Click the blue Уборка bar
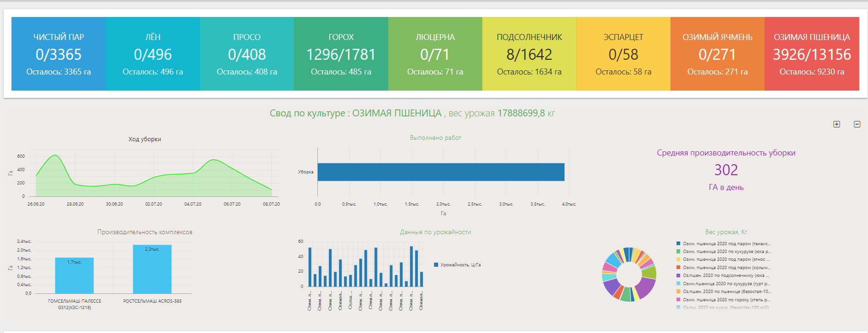This screenshot has height=333, width=868. point(441,172)
